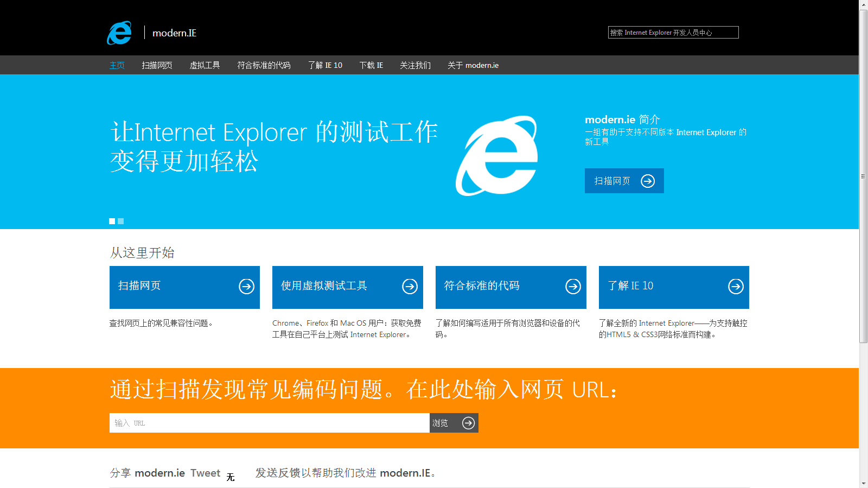868x488 pixels.
Task: Click description starting 'Chrome、Firefox 和 Mac OS 用户'
Action: [x=347, y=329]
